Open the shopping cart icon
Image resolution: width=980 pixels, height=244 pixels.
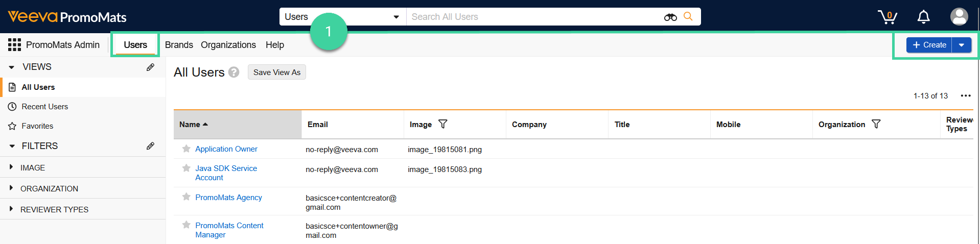tap(888, 17)
